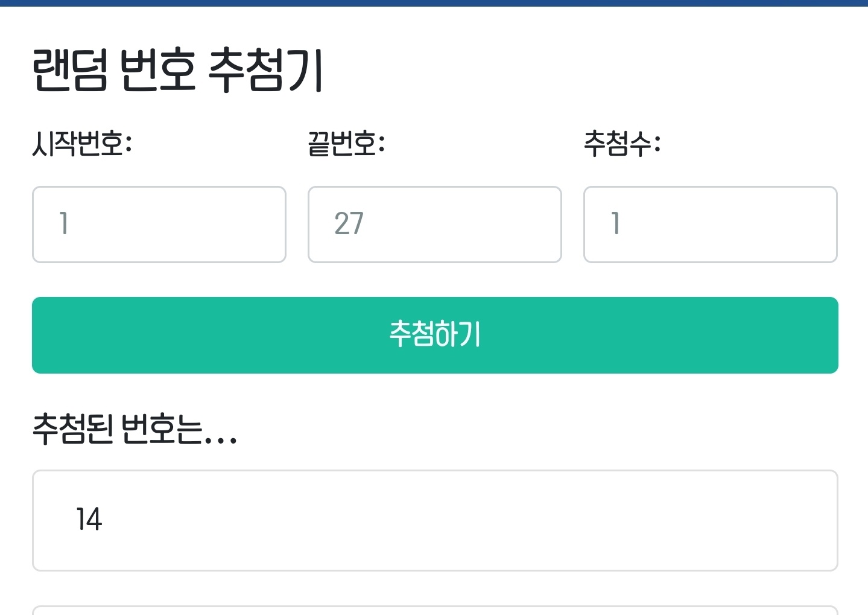Click the partially visible box below the result

coord(434,610)
